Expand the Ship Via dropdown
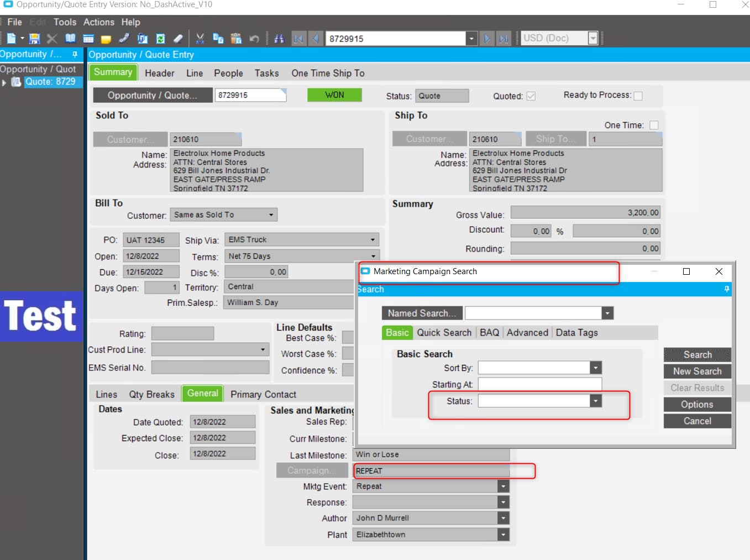 click(373, 240)
